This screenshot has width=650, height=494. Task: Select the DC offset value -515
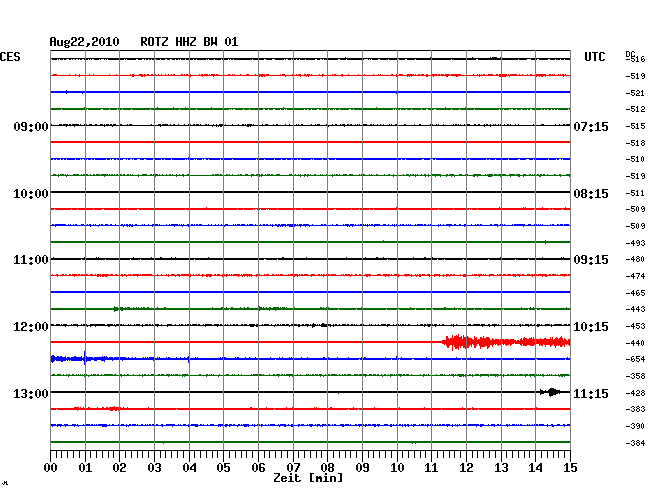(x=635, y=126)
